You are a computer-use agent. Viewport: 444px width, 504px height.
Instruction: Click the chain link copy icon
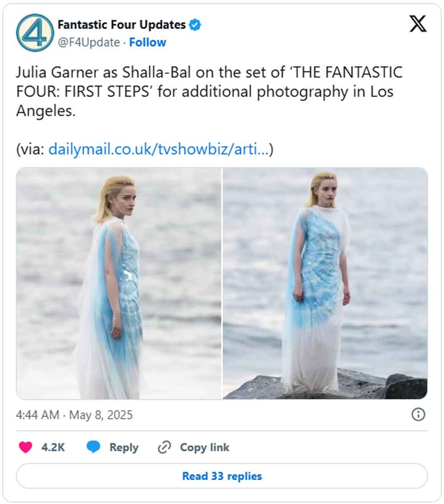(x=165, y=447)
